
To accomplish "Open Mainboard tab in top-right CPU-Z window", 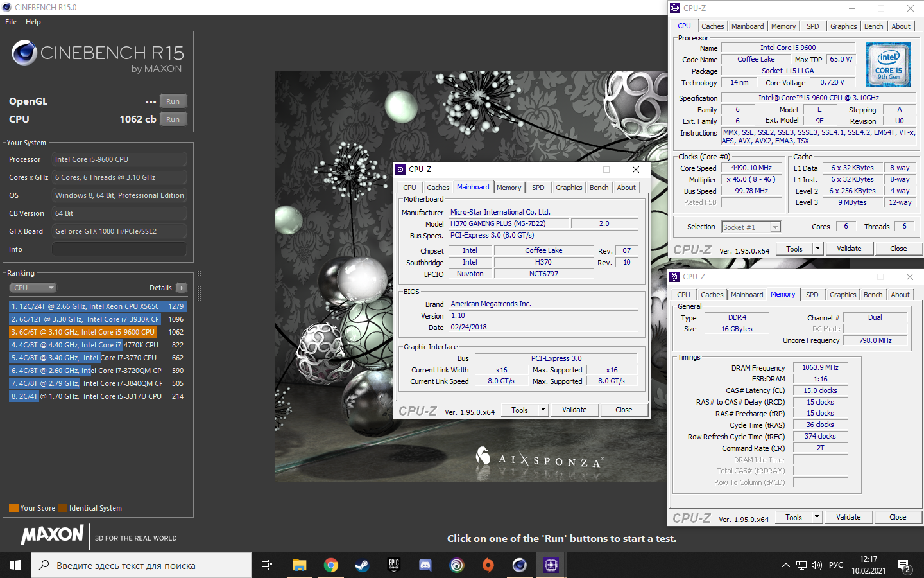I will coord(748,26).
